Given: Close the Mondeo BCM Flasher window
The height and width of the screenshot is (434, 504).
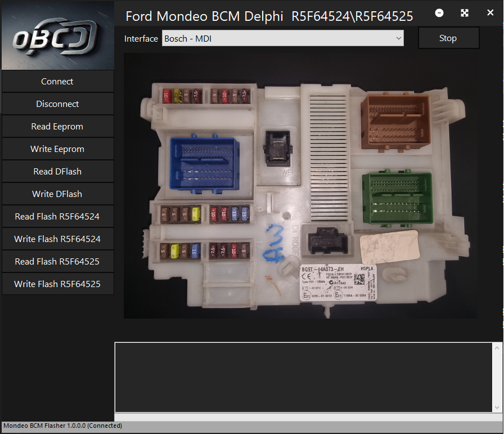Looking at the screenshot, I should click(x=490, y=13).
